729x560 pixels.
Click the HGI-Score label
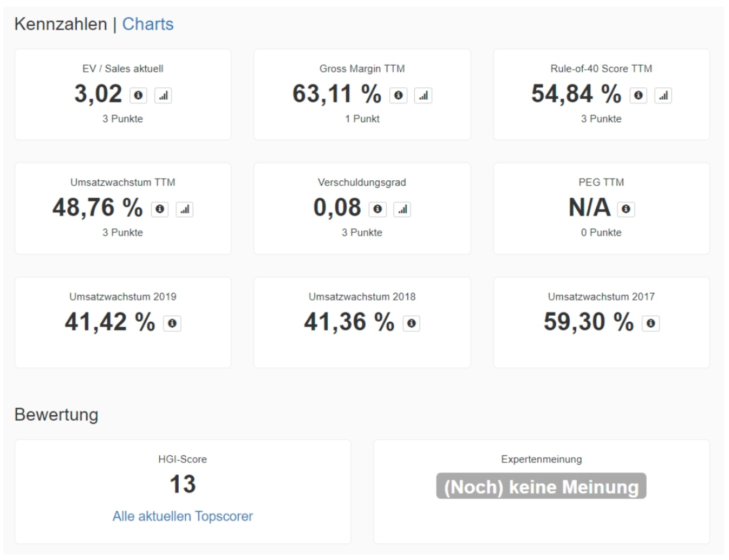183,459
